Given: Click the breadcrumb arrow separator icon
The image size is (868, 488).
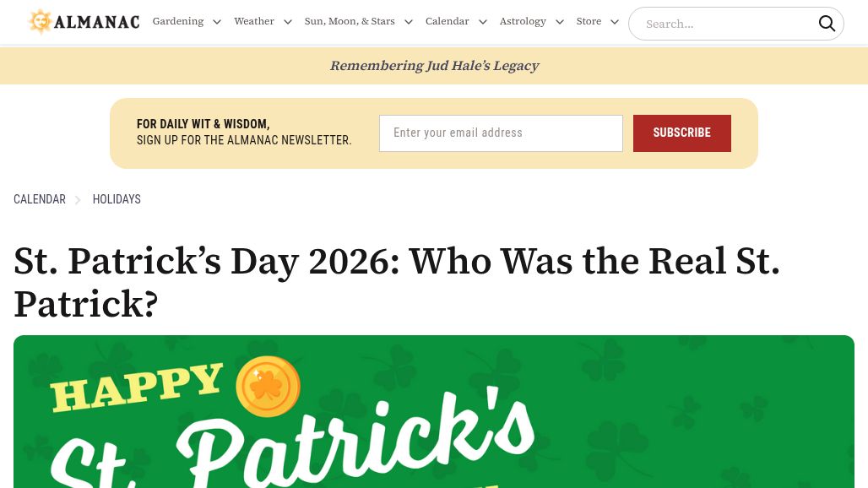Looking at the screenshot, I should coord(78,200).
